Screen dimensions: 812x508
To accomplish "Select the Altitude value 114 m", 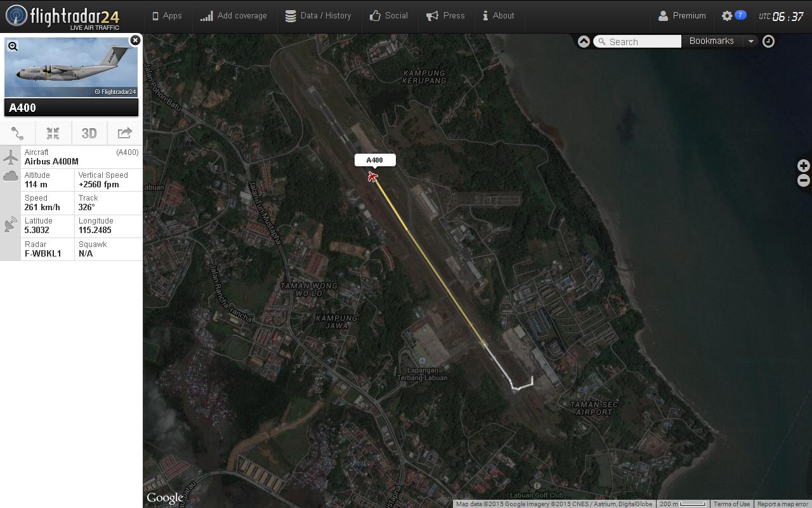I will coord(36,185).
